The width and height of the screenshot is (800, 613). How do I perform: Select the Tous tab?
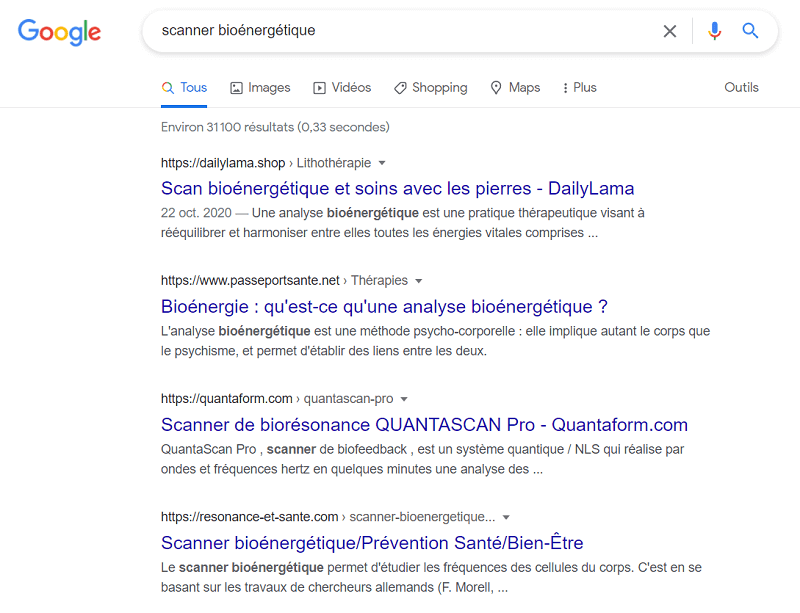click(x=184, y=88)
